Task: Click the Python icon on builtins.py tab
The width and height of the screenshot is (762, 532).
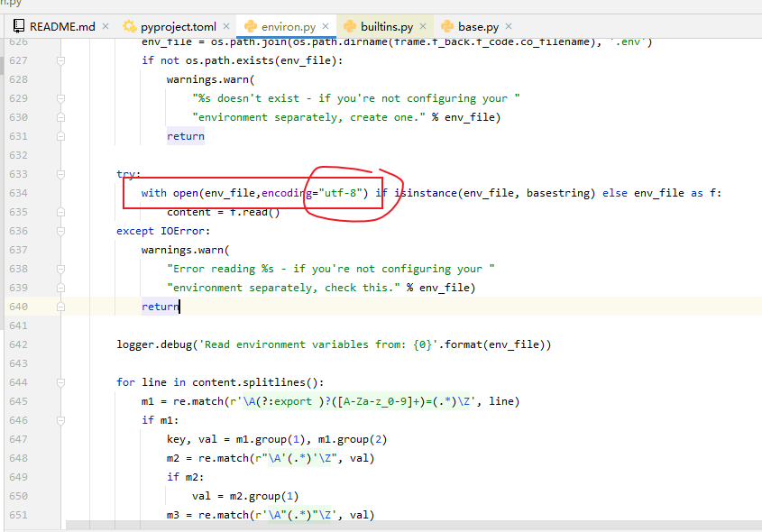Action: pyautogui.click(x=350, y=26)
